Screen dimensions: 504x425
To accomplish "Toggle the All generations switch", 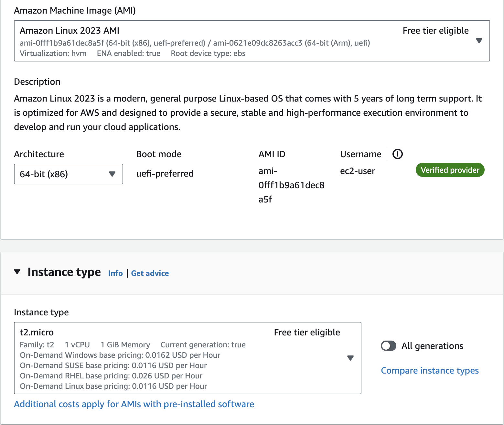I will (388, 346).
